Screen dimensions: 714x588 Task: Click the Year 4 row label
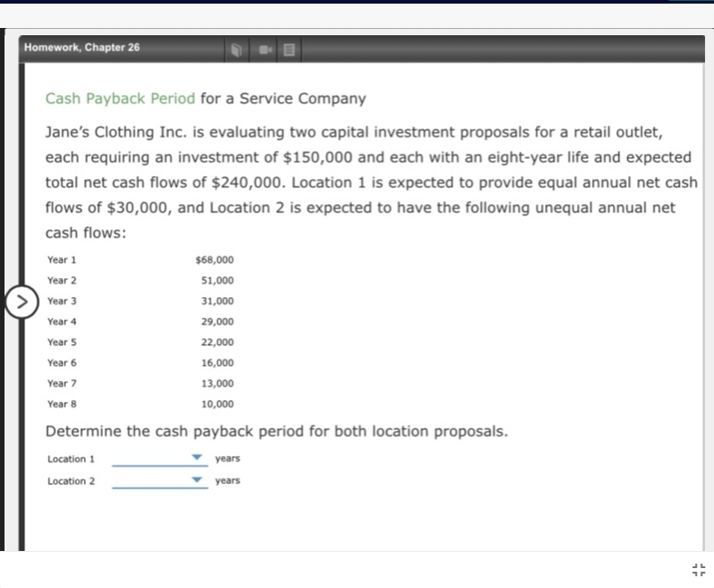(x=62, y=322)
